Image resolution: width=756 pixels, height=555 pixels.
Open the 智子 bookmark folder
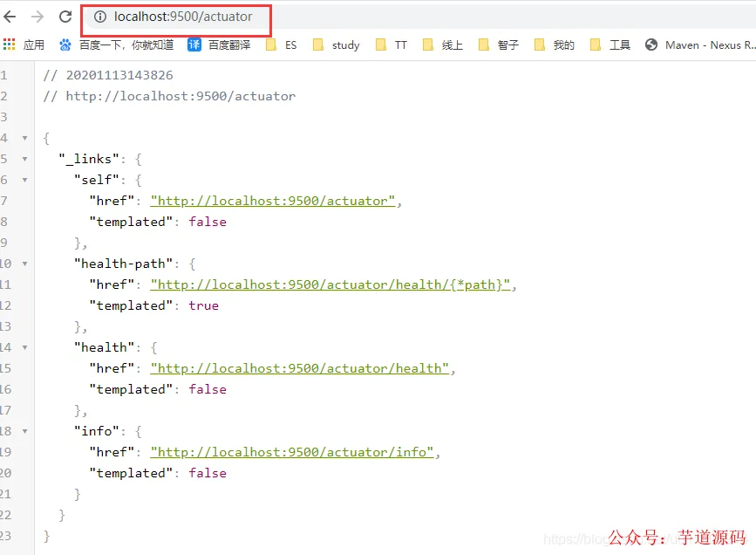pos(499,45)
